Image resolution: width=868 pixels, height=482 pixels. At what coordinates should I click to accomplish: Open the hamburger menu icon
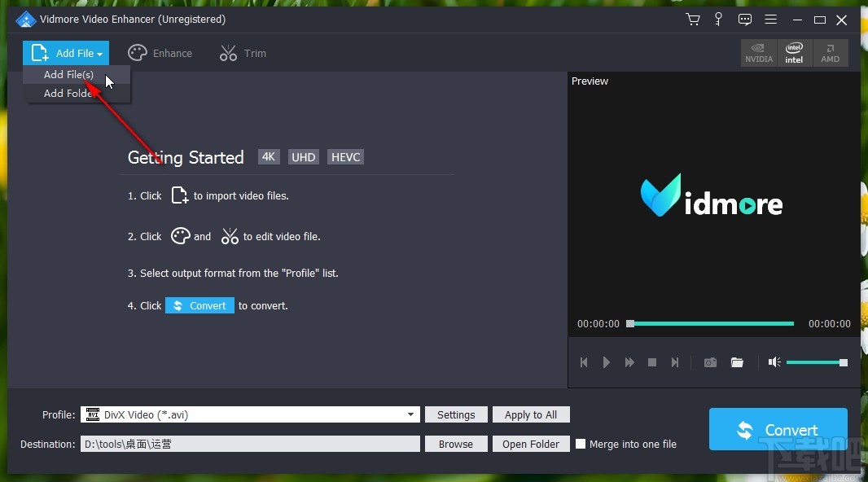coord(770,20)
